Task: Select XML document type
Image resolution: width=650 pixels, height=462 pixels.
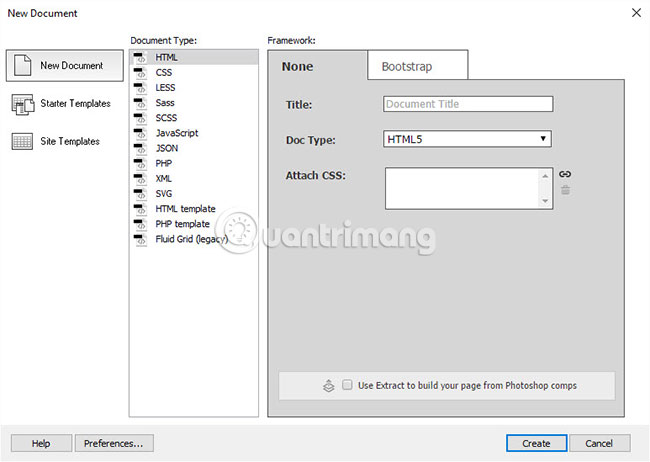Action: point(194,179)
